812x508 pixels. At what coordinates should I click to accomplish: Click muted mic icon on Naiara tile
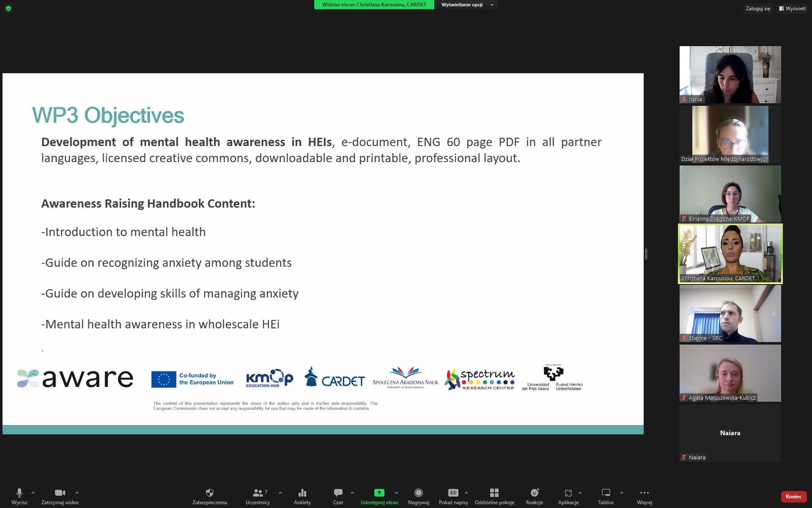(684, 458)
